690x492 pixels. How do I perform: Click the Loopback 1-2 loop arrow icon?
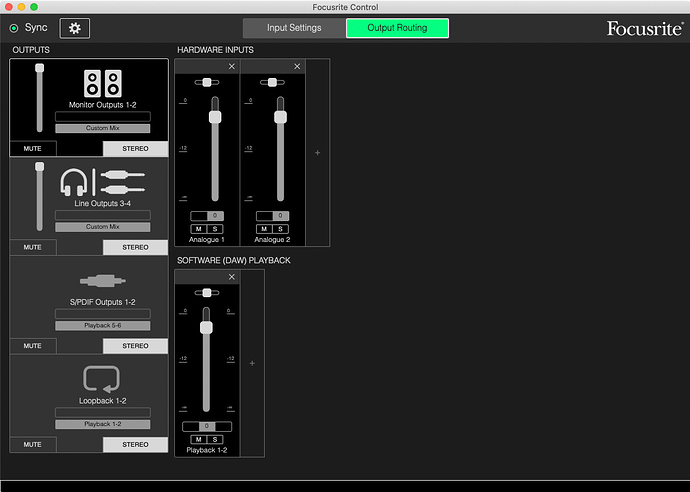(x=102, y=378)
